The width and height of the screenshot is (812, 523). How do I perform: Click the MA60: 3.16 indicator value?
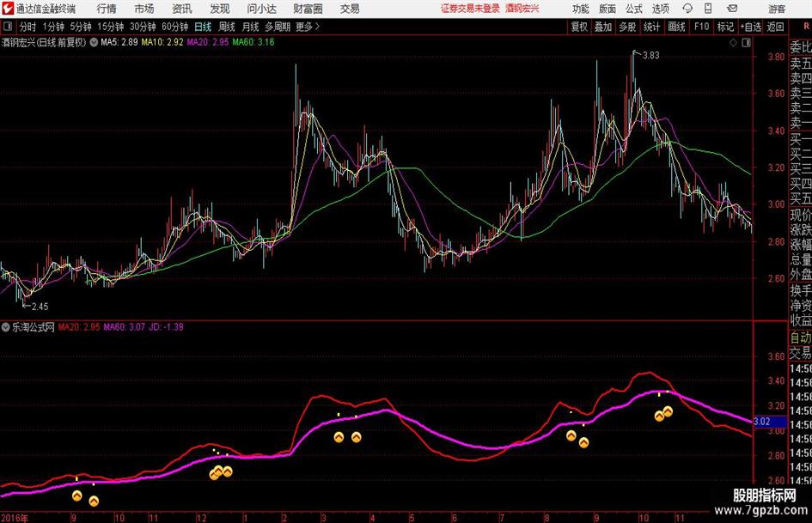[x=253, y=42]
